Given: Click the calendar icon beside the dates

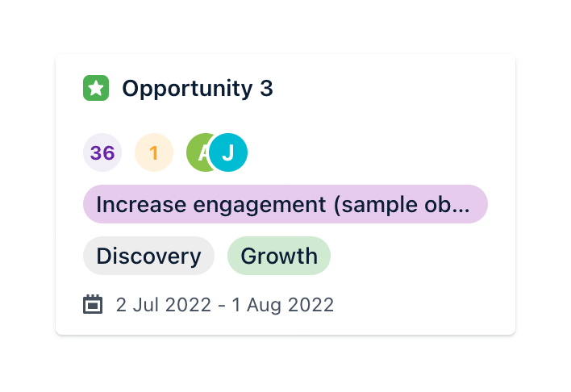Looking at the screenshot, I should (x=94, y=305).
